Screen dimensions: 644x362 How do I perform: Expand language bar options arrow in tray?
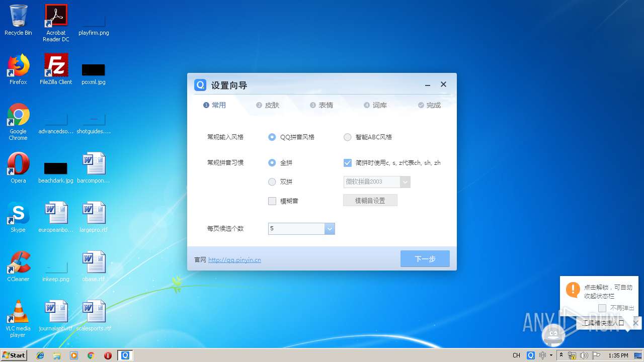click(x=551, y=355)
